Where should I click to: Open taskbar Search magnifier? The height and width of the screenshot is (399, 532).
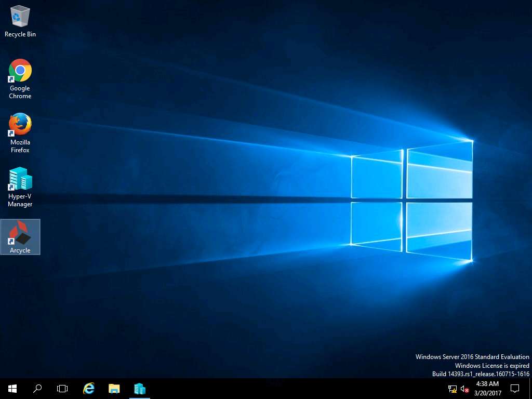coord(37,389)
